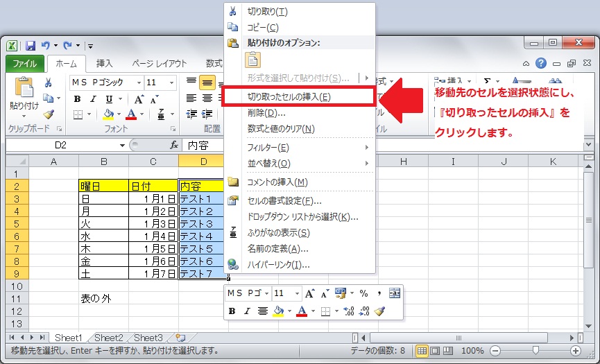Switch to Page Break Preview in status bar

click(x=447, y=350)
